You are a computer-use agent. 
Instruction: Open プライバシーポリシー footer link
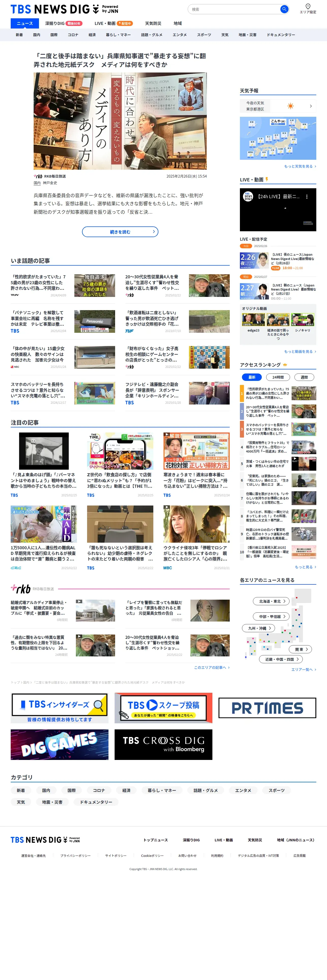[x=75, y=856]
